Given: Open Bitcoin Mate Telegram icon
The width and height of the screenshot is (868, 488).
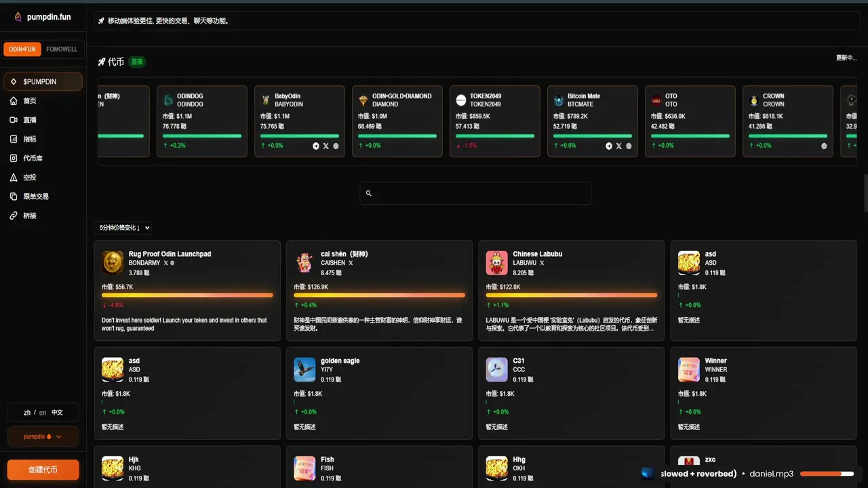Looking at the screenshot, I should click(x=609, y=146).
